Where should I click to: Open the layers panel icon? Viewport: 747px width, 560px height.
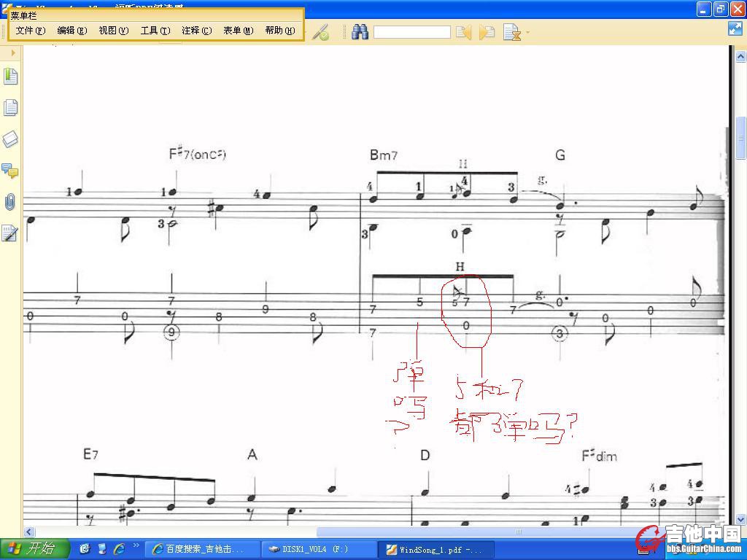click(x=10, y=139)
